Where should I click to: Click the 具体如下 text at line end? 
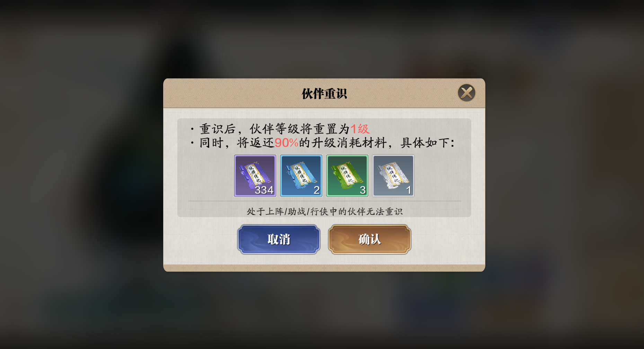pos(427,143)
